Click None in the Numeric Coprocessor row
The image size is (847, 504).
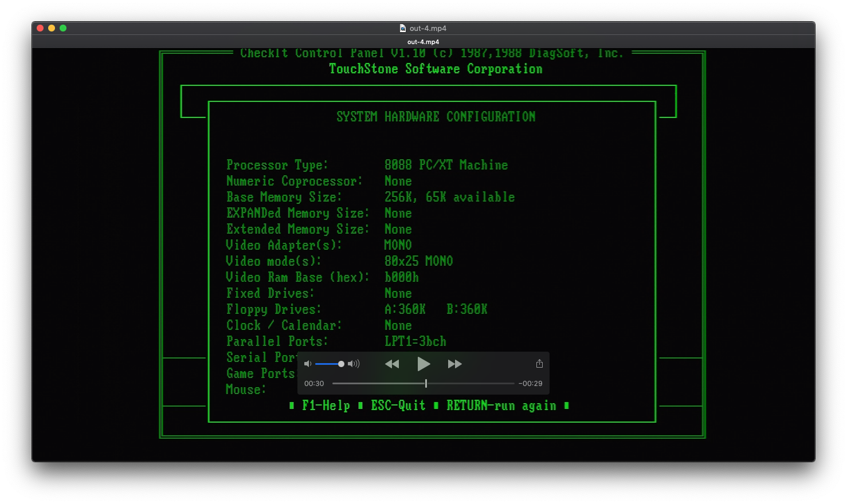click(x=398, y=181)
